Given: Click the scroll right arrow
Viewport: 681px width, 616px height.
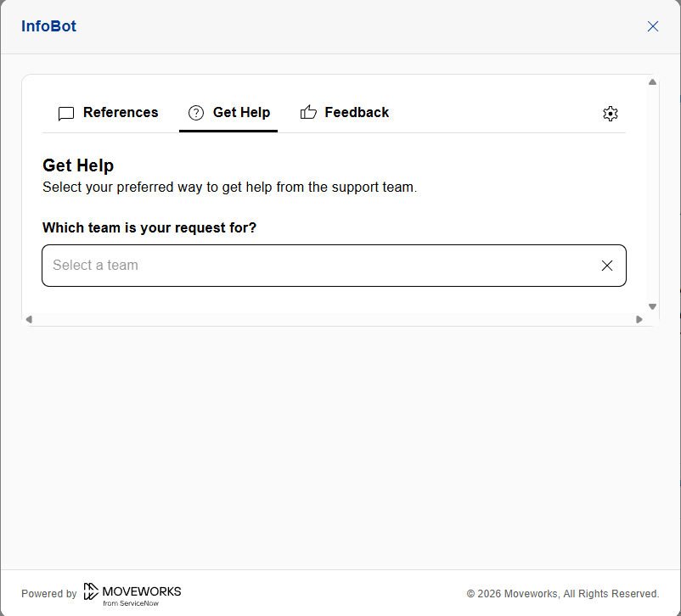Looking at the screenshot, I should (x=639, y=320).
